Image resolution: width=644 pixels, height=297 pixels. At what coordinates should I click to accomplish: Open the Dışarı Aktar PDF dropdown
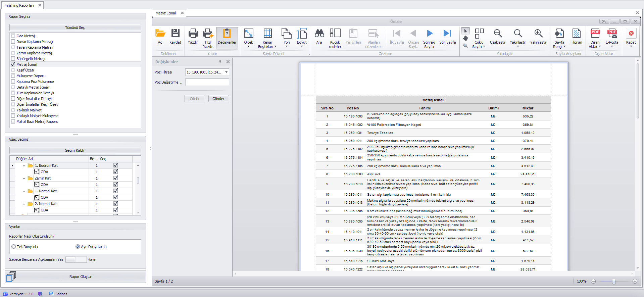point(595,38)
